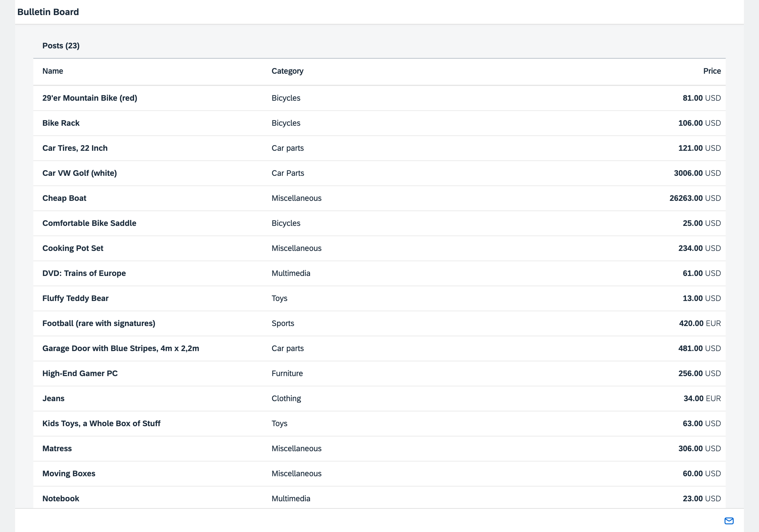
Task: Click the 23.00 USD price of Notebook
Action: [x=701, y=499]
